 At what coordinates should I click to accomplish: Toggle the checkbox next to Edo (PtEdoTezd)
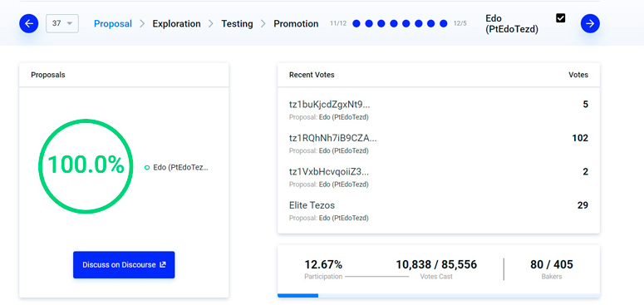[x=560, y=18]
